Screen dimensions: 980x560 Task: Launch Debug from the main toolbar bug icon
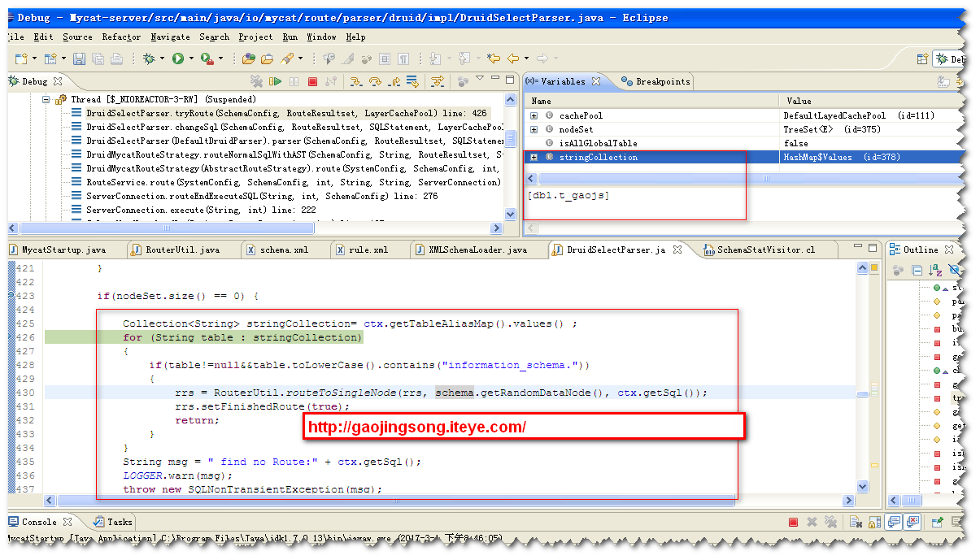(150, 59)
